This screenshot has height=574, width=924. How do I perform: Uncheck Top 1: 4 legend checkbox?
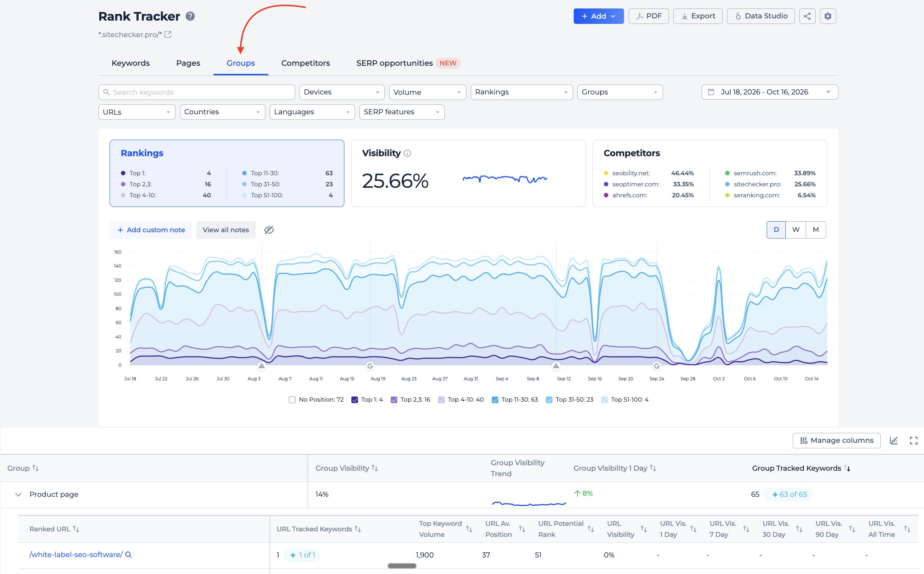(x=355, y=400)
